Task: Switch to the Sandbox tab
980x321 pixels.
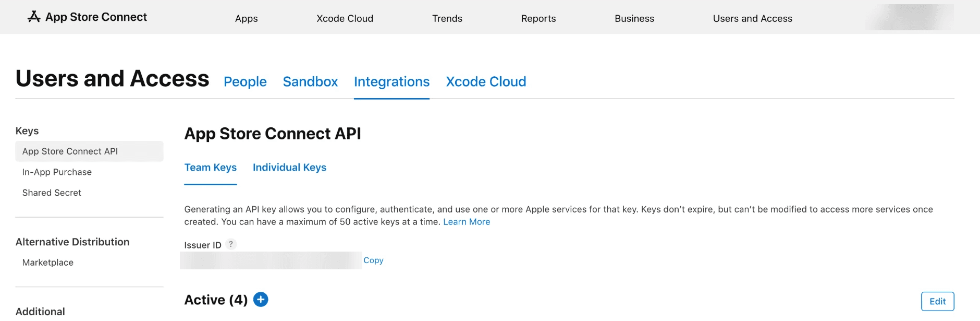Action: tap(310, 82)
